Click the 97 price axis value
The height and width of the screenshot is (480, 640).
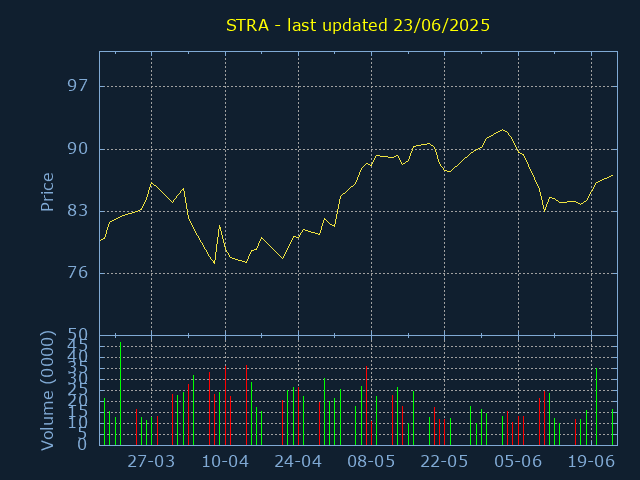pyautogui.click(x=78, y=86)
